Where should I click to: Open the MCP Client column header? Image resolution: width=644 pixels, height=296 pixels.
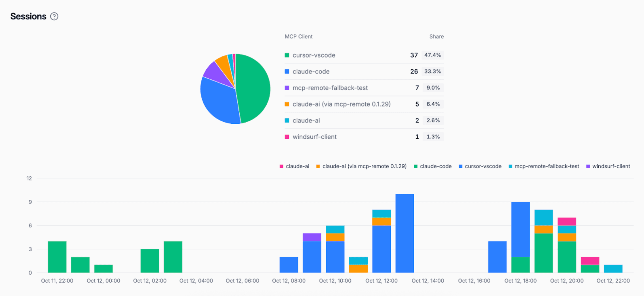[299, 36]
